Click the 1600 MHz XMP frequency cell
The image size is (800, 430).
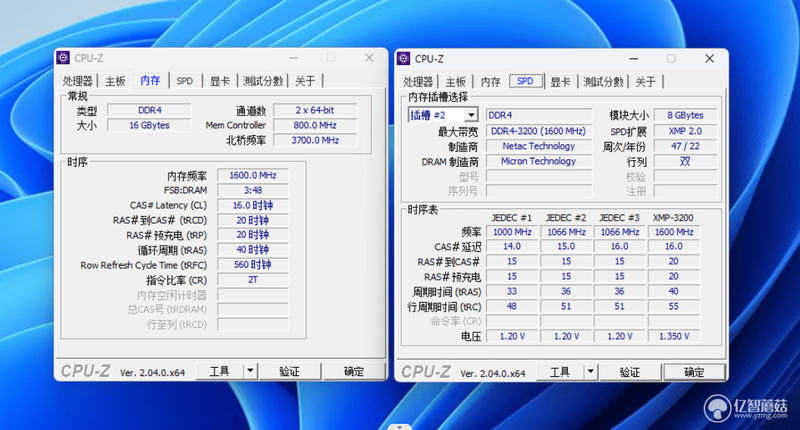pos(673,232)
